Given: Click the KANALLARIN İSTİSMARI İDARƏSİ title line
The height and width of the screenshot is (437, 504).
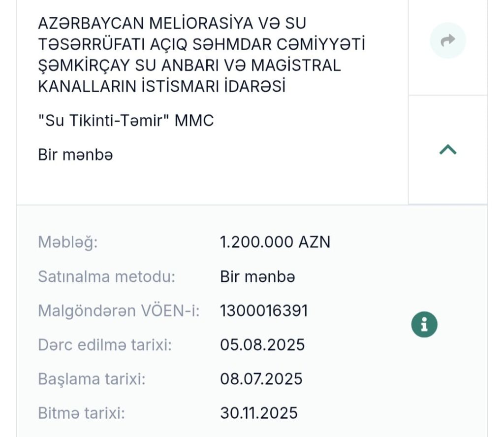Looking at the screenshot, I should 162,87.
